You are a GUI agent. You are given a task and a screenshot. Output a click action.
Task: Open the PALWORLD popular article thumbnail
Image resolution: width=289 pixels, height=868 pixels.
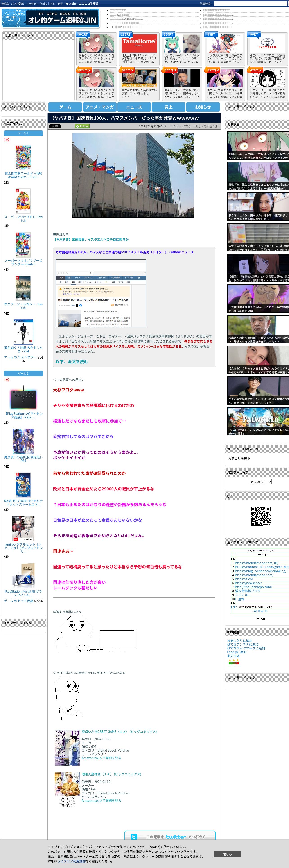click(258, 421)
